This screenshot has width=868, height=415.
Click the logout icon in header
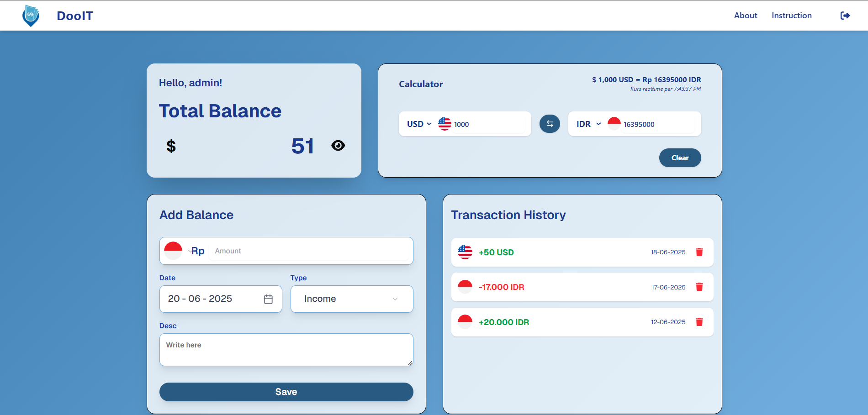[x=845, y=16]
